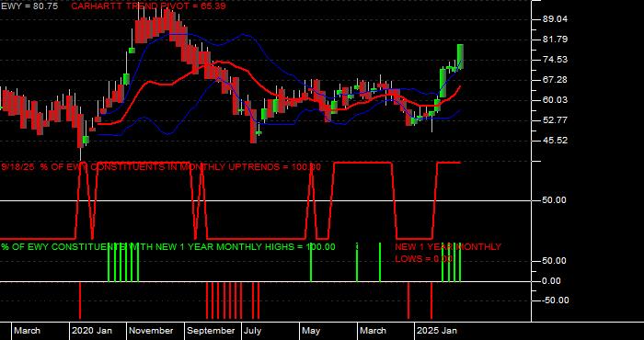644x340 pixels.
Task: Click the 45.52 price axis value
Action: (x=556, y=141)
